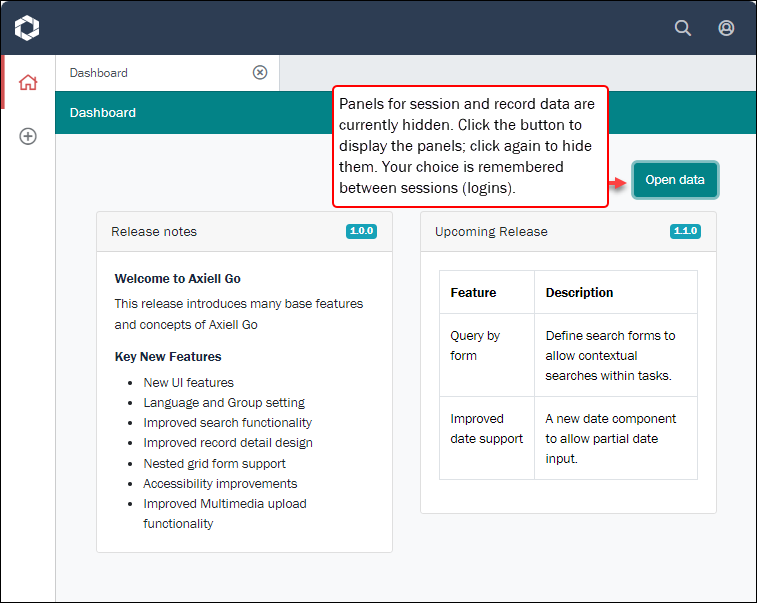Click the Description column header
The width and height of the screenshot is (757, 603).
579,293
